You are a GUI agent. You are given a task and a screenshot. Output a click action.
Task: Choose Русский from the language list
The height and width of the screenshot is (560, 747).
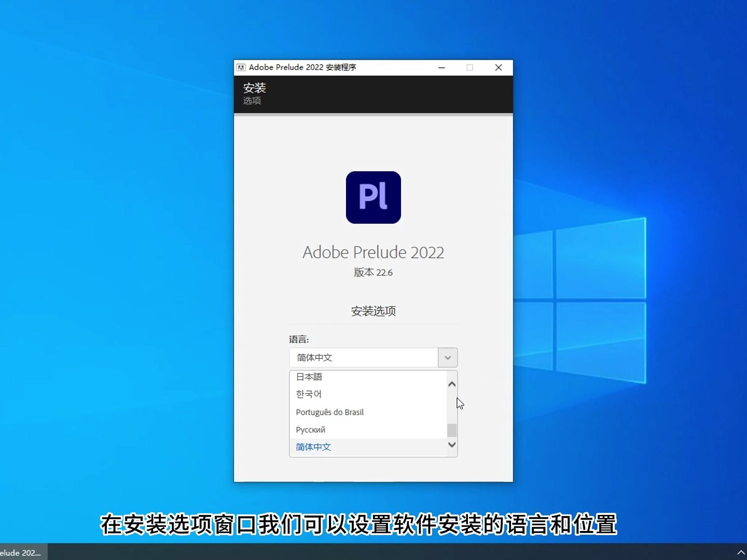pyautogui.click(x=368, y=430)
